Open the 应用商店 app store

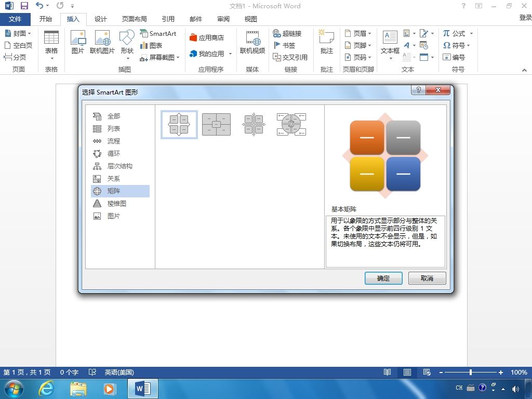(x=207, y=37)
